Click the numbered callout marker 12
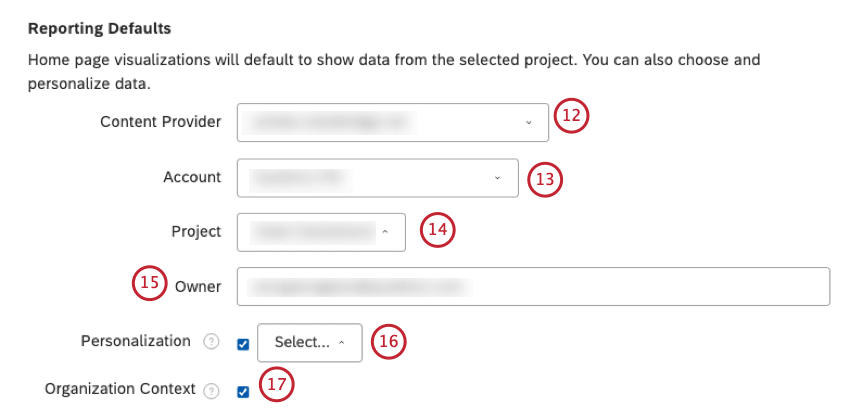This screenshot has height=420, width=850. (x=572, y=117)
